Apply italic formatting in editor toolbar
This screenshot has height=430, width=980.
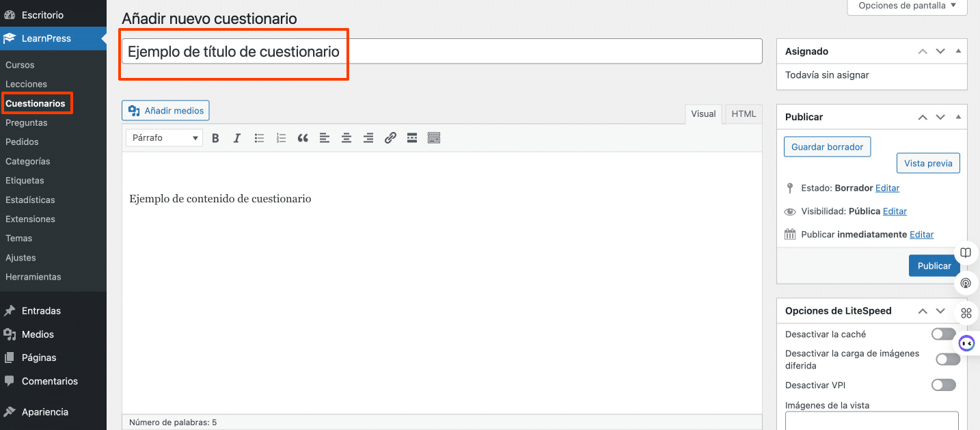(237, 138)
